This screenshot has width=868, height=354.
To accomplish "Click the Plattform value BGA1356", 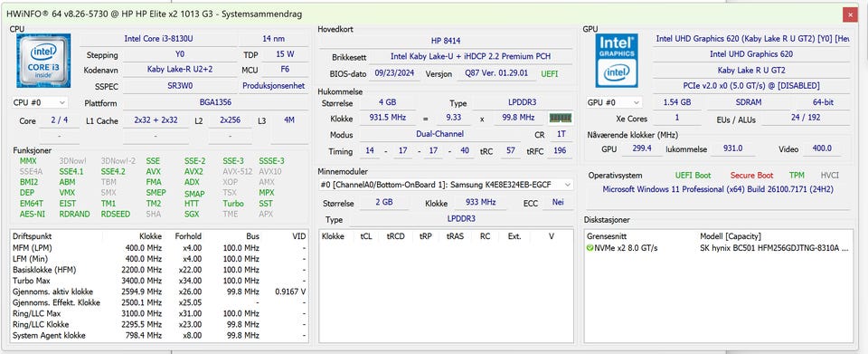I will click(x=215, y=102).
